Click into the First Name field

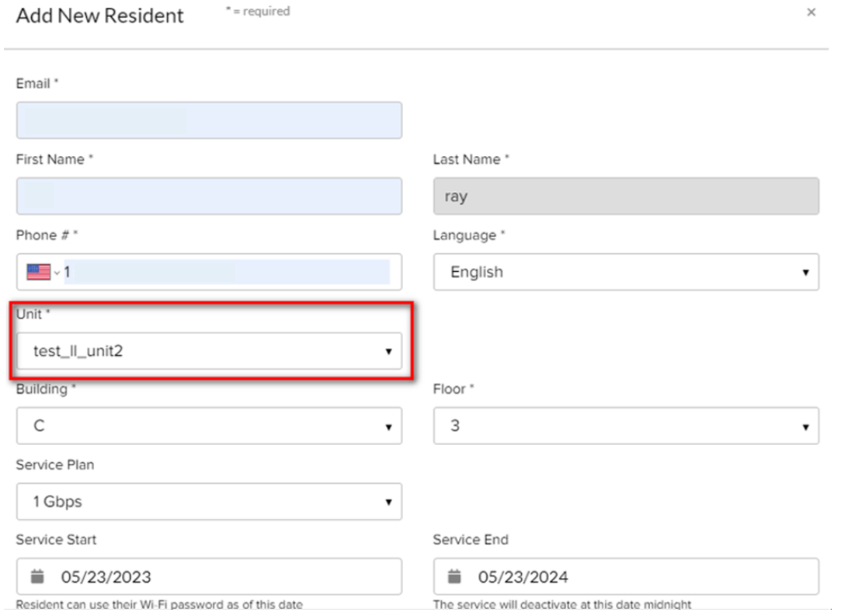click(x=209, y=196)
